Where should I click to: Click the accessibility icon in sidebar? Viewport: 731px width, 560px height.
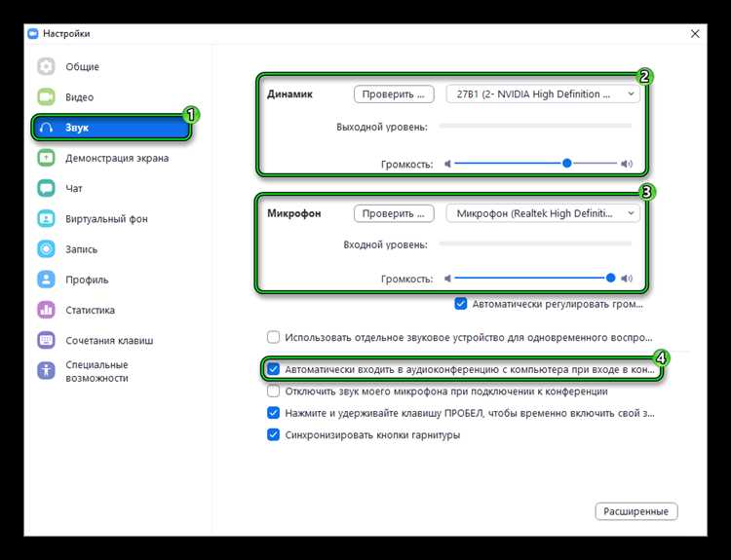pyautogui.click(x=46, y=371)
